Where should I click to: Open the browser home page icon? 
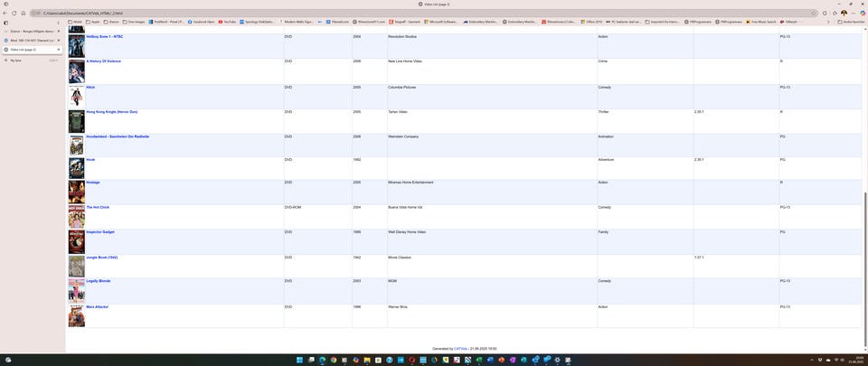pyautogui.click(x=24, y=13)
